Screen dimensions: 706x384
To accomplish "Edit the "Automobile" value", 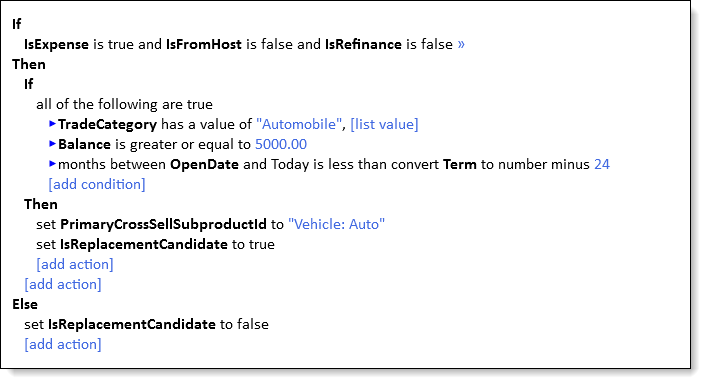I will [x=299, y=124].
